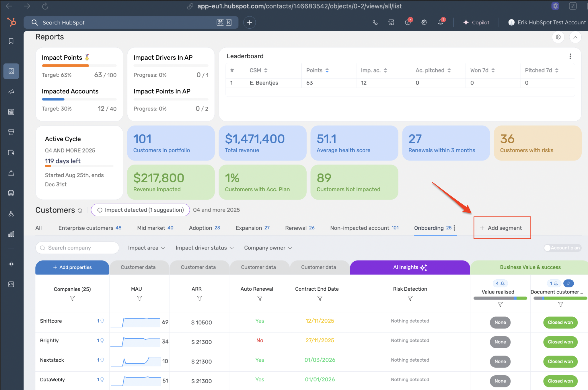Expand the Company owner dropdown

[x=268, y=248]
